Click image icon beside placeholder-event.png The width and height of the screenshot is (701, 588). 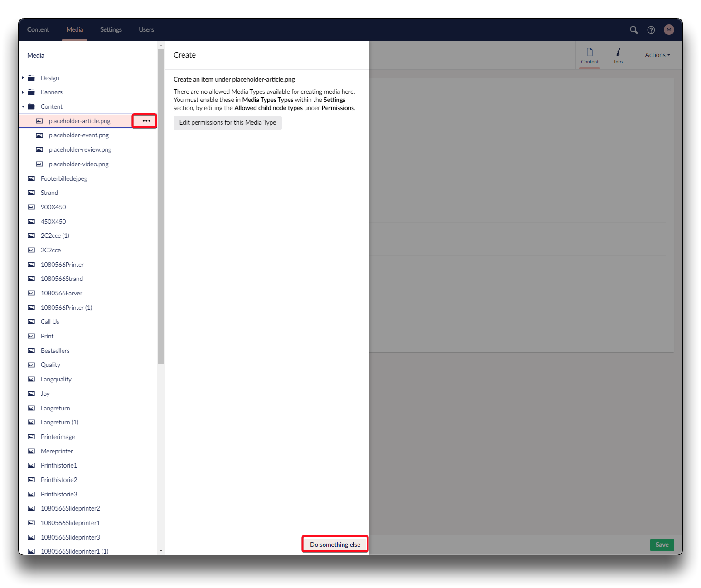coord(39,135)
